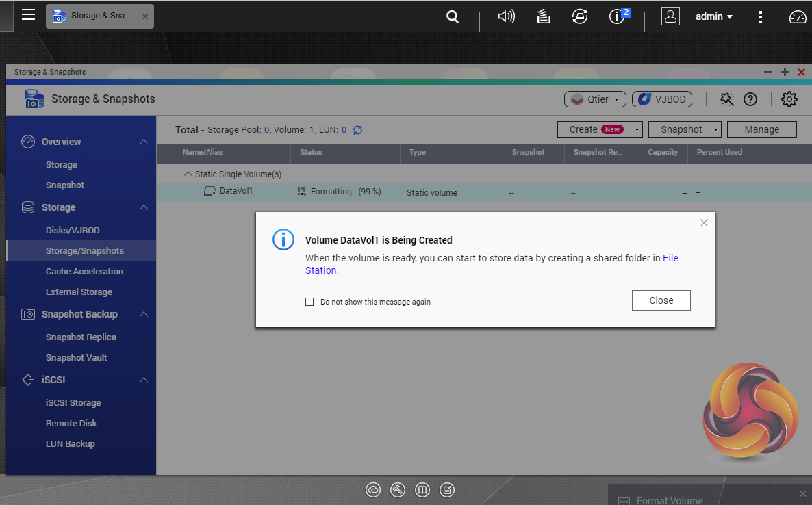Open the Qtier dropdown

click(x=595, y=99)
